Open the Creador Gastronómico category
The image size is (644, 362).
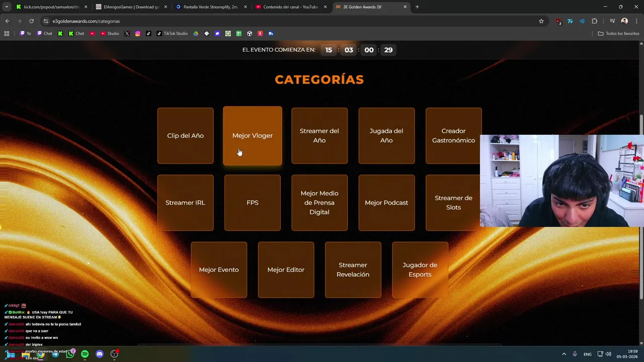453,136
